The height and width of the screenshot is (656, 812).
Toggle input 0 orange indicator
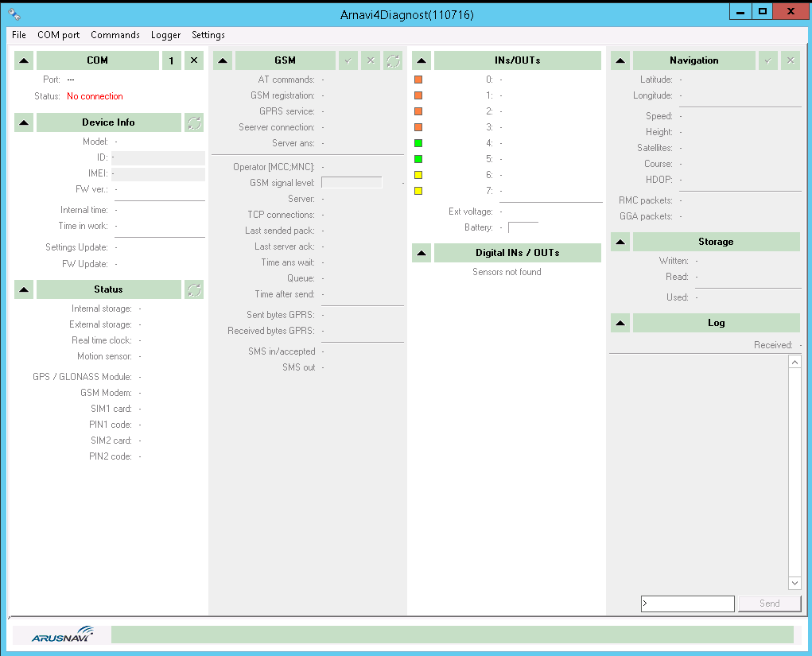[x=418, y=80]
